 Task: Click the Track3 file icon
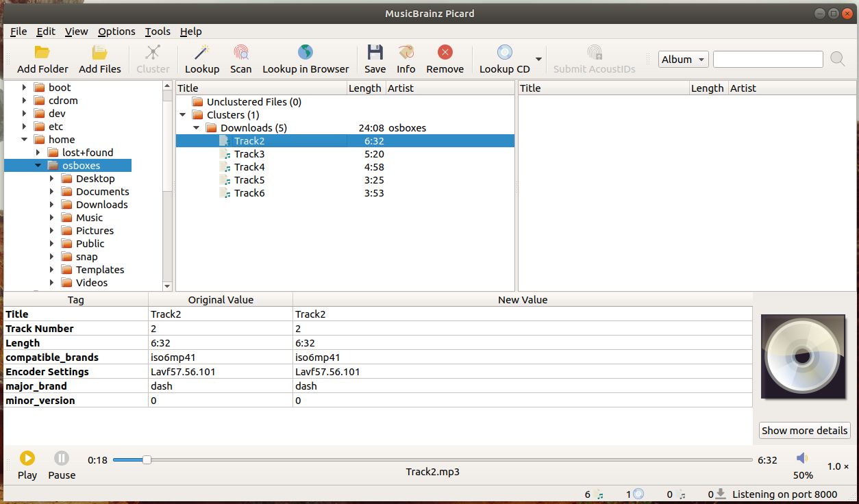[225, 154]
